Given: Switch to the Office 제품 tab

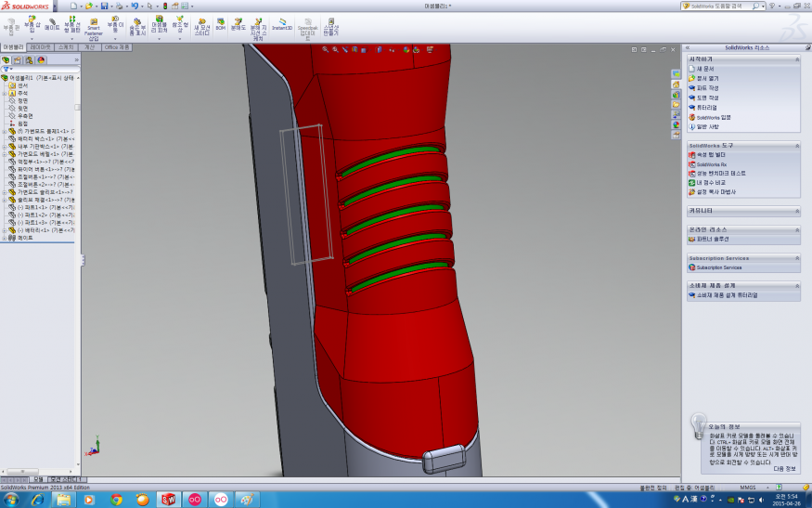Looking at the screenshot, I should (x=117, y=47).
